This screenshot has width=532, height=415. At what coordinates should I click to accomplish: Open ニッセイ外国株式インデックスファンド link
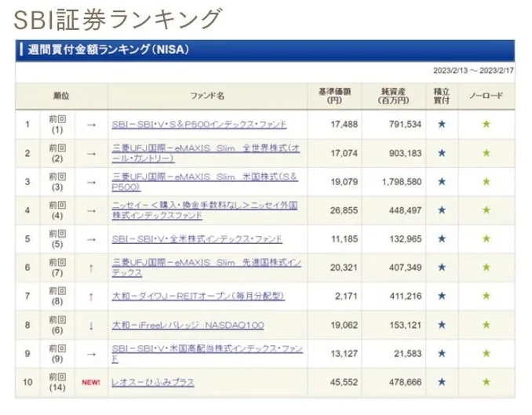[x=205, y=210]
